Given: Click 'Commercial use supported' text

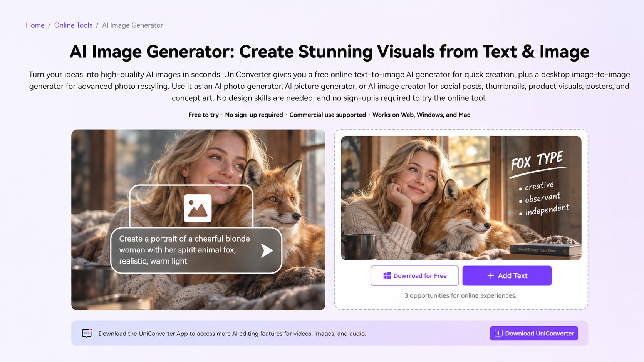Looking at the screenshot, I should pos(327,115).
